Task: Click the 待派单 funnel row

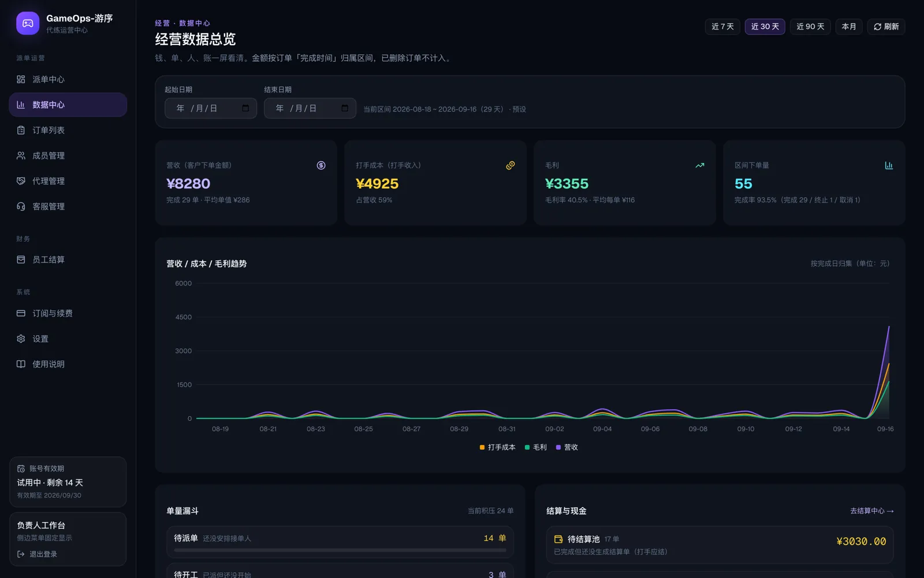Action: 340,542
